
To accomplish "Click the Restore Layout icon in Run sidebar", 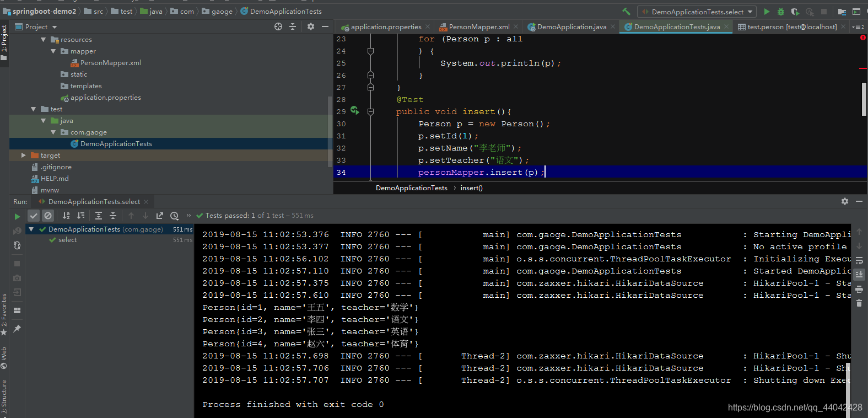I will (17, 310).
